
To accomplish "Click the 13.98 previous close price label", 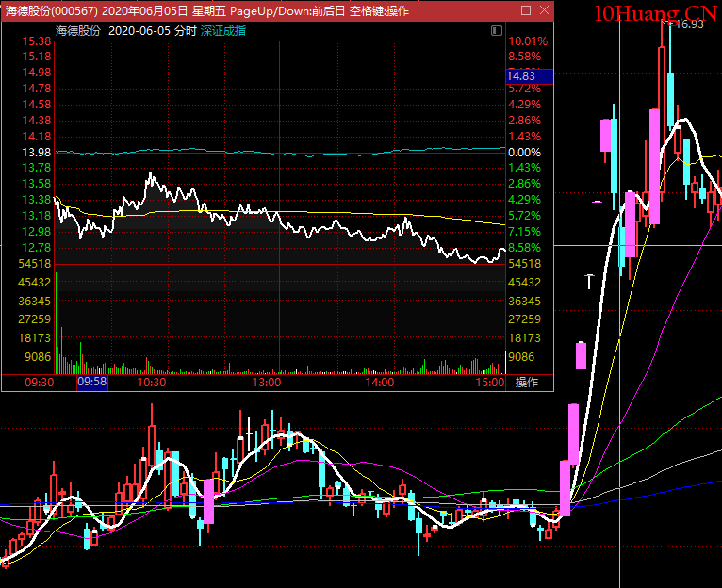I will [x=38, y=152].
